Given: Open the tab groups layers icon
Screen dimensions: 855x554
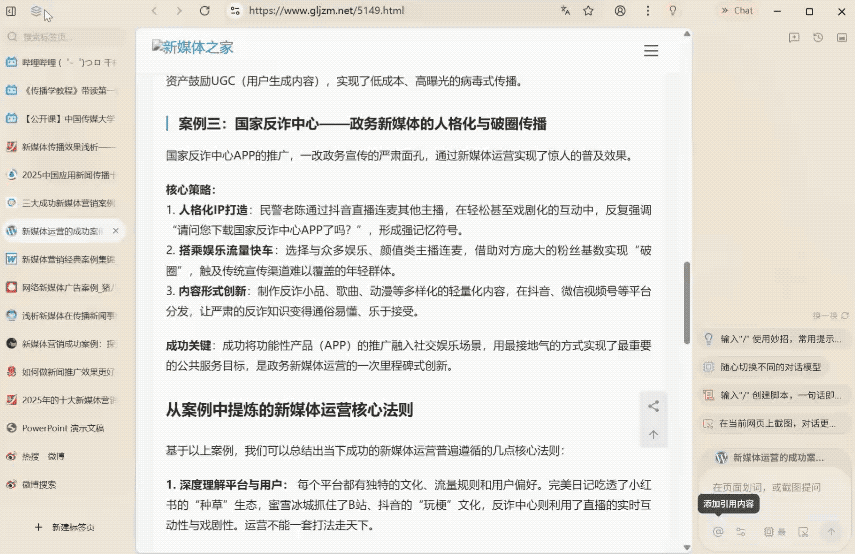Looking at the screenshot, I should [x=36, y=11].
